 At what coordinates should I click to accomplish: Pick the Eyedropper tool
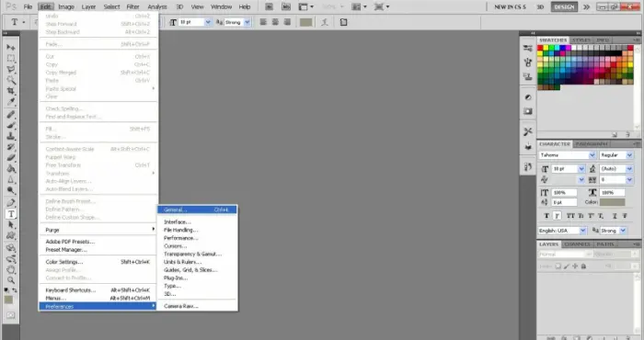pyautogui.click(x=11, y=102)
